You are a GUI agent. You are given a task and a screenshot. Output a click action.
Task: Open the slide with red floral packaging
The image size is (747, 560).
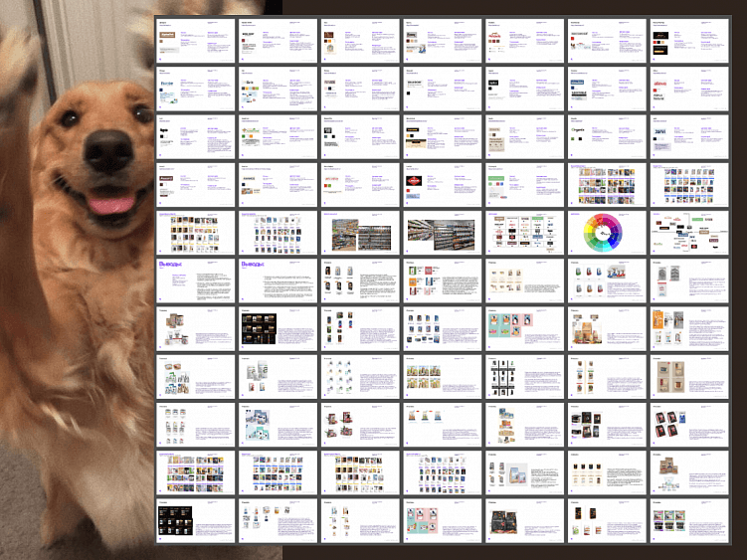[360, 425]
